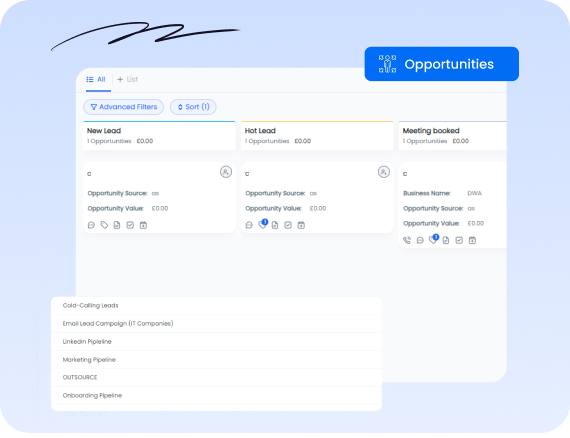Click the Opportunities button
Image resolution: width=570 pixels, height=438 pixels.
pyautogui.click(x=442, y=64)
